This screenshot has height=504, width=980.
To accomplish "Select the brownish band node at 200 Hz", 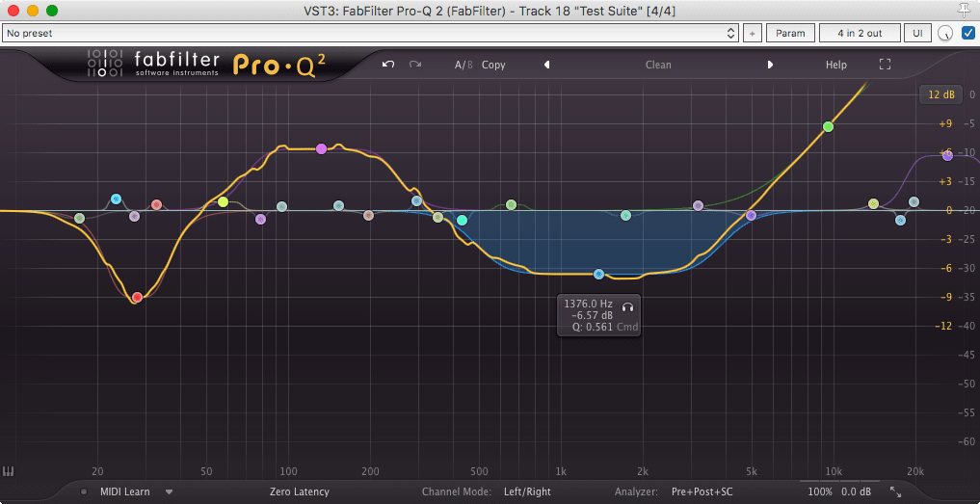I will pyautogui.click(x=369, y=215).
